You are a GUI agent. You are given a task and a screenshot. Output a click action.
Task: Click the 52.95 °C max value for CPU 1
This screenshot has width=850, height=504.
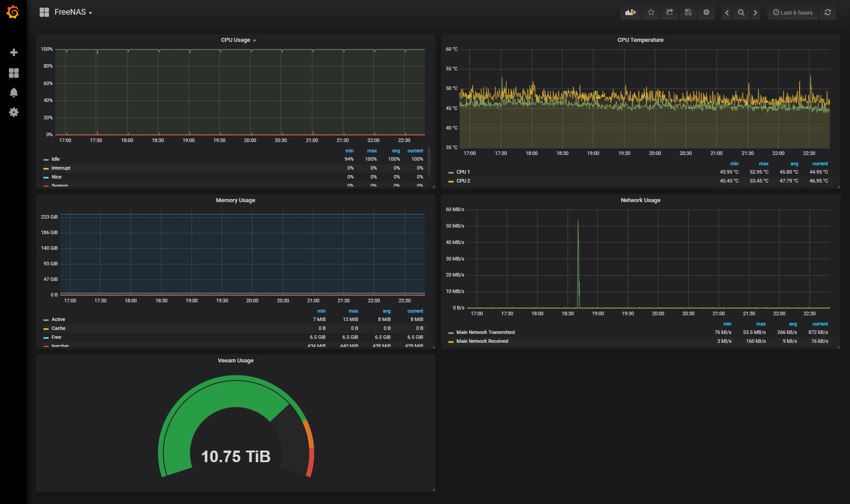pyautogui.click(x=759, y=172)
